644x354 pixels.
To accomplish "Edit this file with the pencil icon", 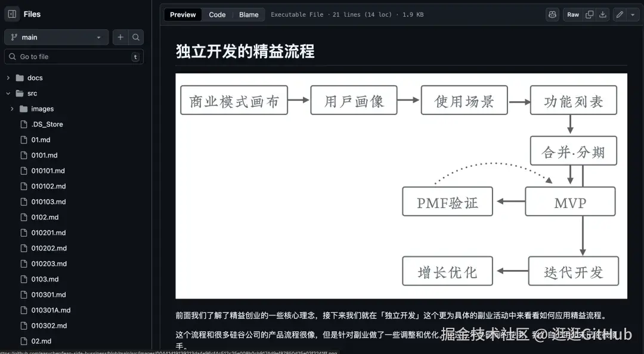I will click(618, 14).
